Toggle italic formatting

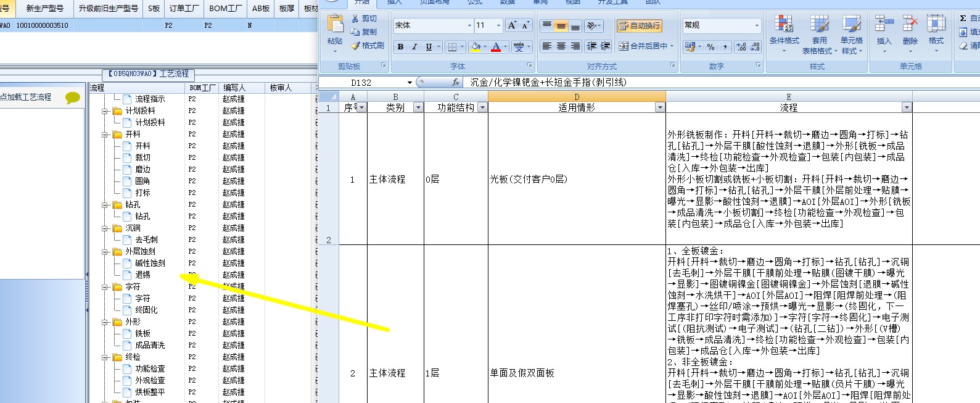[414, 47]
